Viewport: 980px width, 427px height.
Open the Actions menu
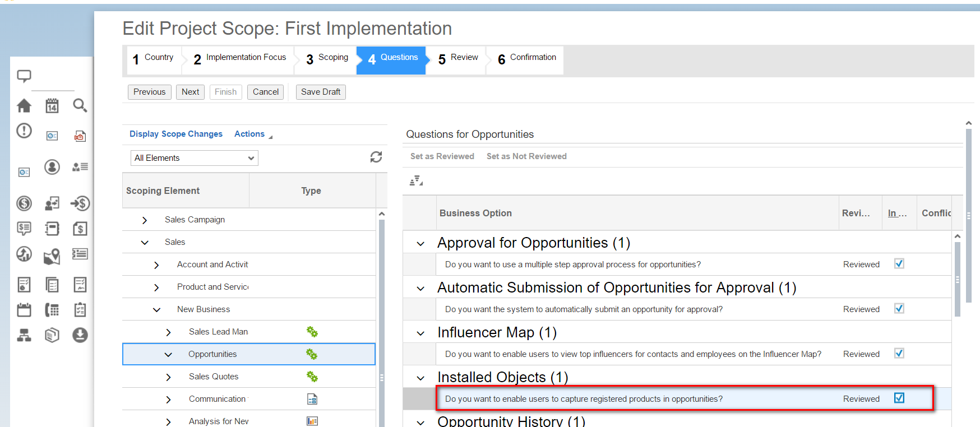pyautogui.click(x=253, y=134)
